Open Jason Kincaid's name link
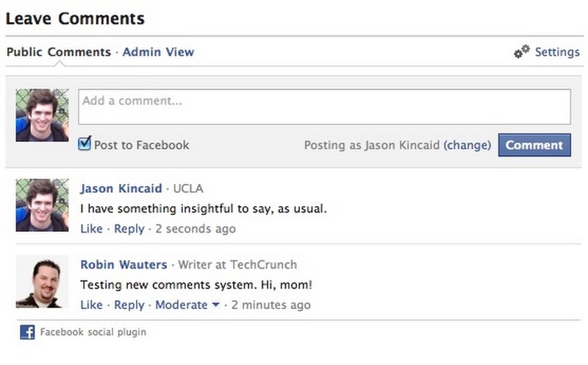The image size is (588, 365). pyautogui.click(x=121, y=188)
